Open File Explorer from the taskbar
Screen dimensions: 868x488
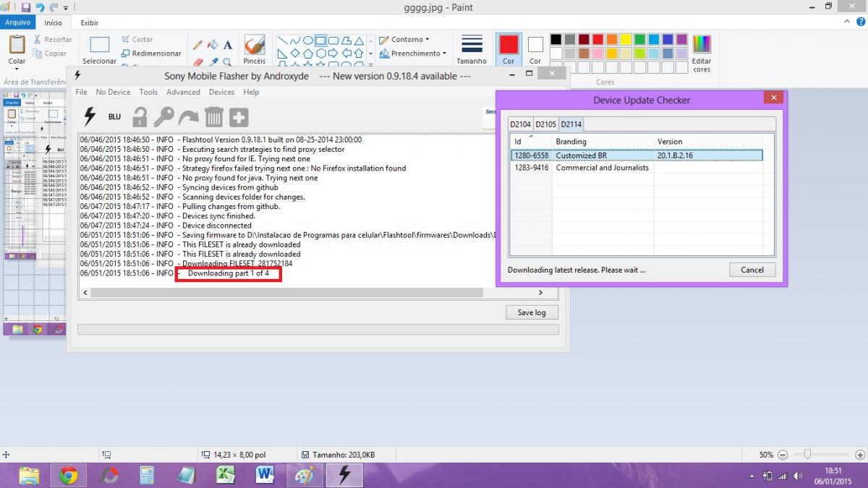point(29,475)
